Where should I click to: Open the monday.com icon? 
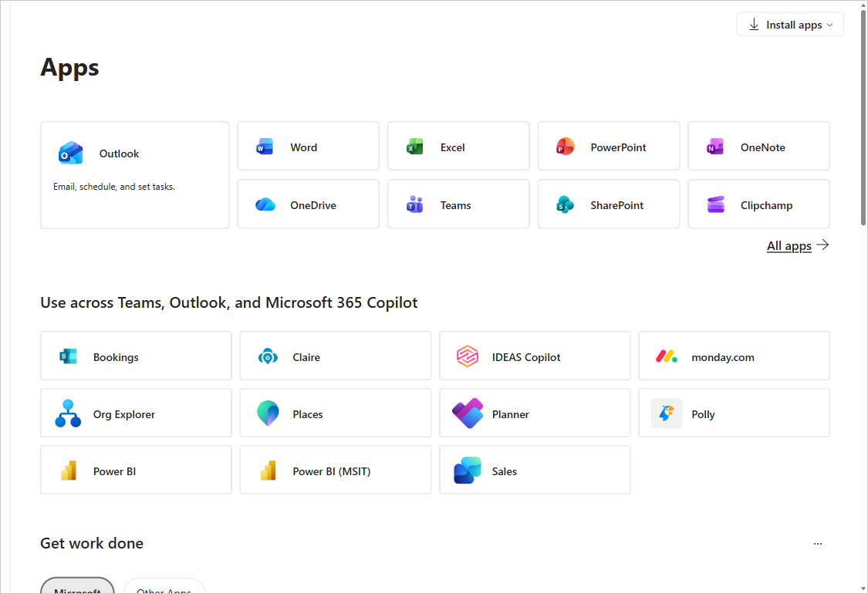[667, 356]
